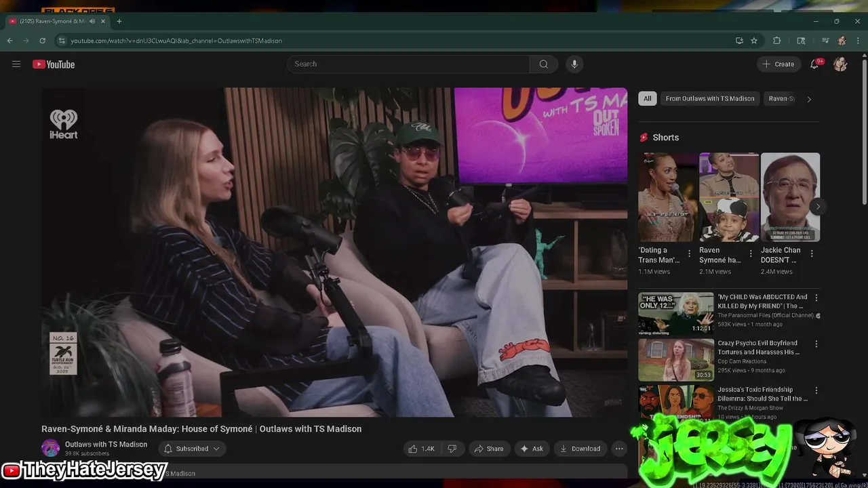The width and height of the screenshot is (868, 488).
Task: Open options for "My CHILD Was ABDUCTED" video
Action: pyautogui.click(x=816, y=298)
